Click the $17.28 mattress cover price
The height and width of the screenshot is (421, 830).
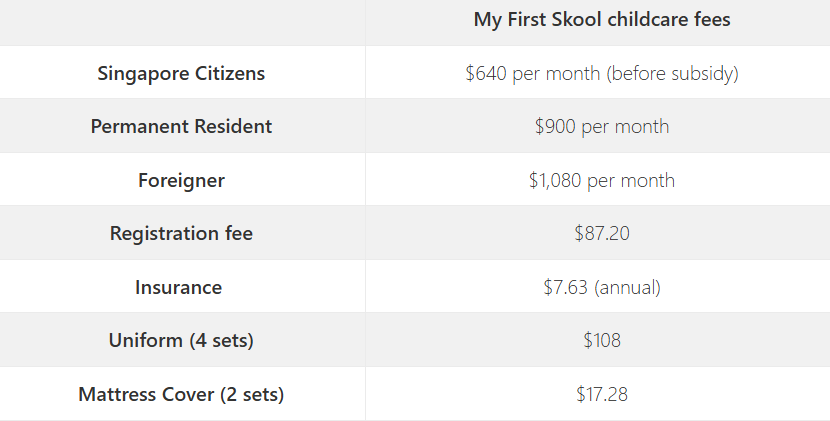coord(602,394)
